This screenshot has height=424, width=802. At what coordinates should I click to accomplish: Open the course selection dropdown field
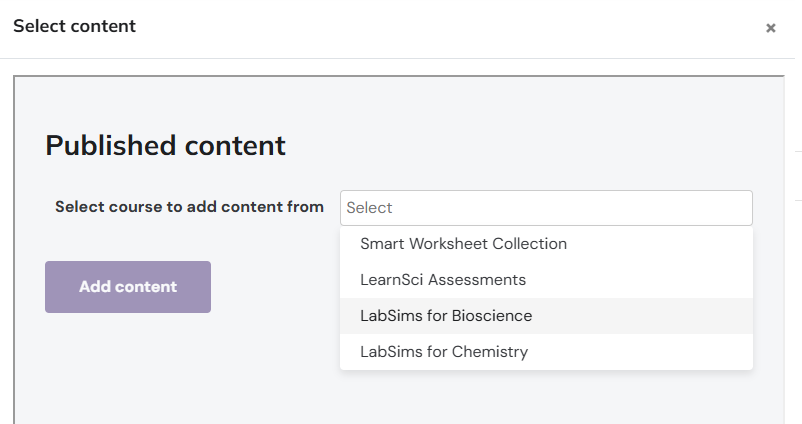(x=546, y=208)
